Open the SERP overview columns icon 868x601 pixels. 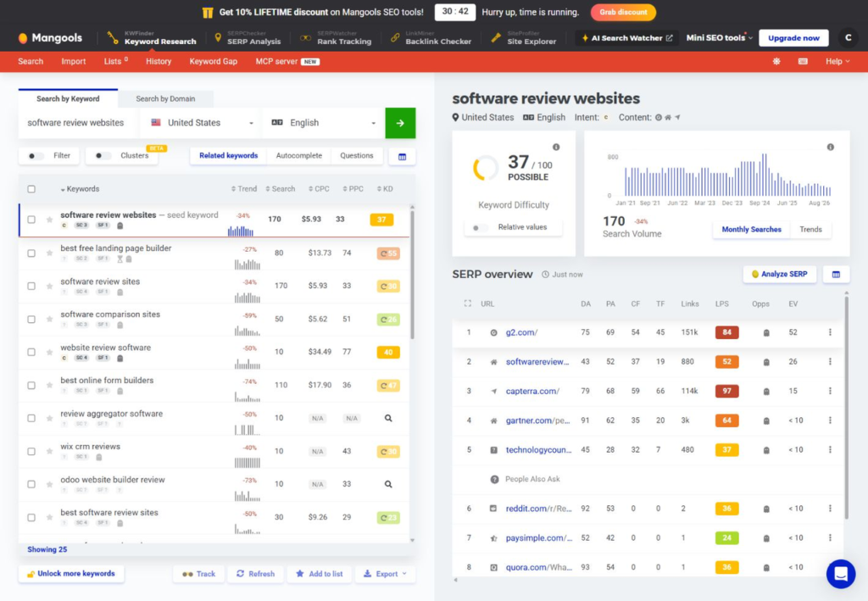[836, 274]
